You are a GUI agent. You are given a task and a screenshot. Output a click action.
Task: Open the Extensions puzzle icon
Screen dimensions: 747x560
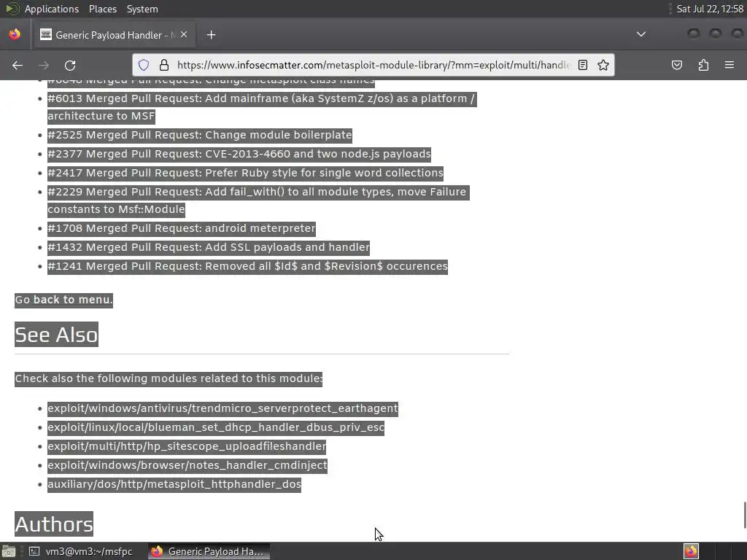pyautogui.click(x=703, y=65)
